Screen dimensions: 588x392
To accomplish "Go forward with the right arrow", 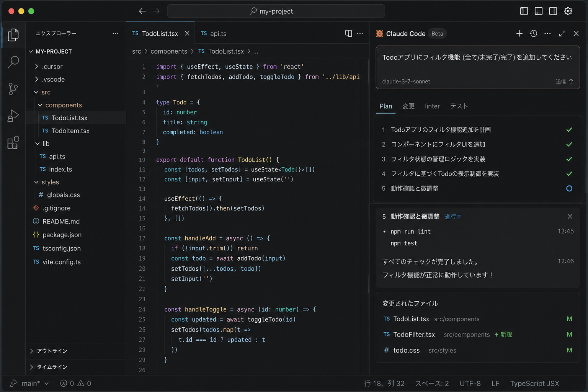I will [x=156, y=11].
